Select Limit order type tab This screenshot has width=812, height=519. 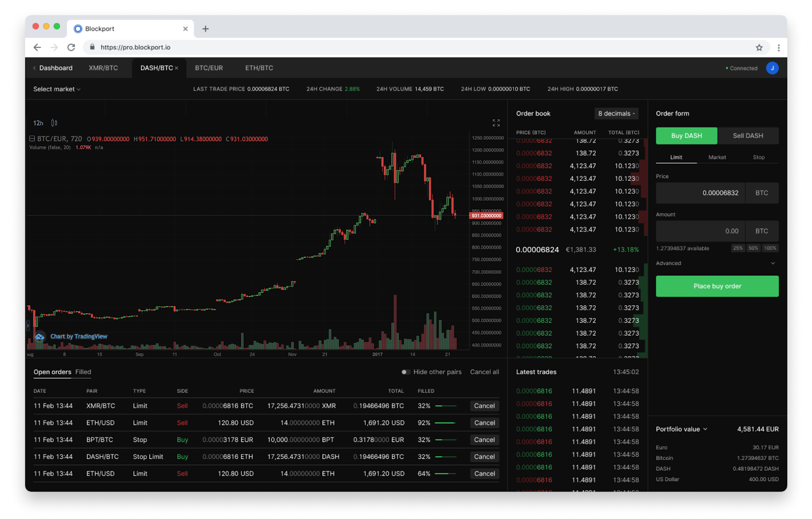pyautogui.click(x=676, y=157)
